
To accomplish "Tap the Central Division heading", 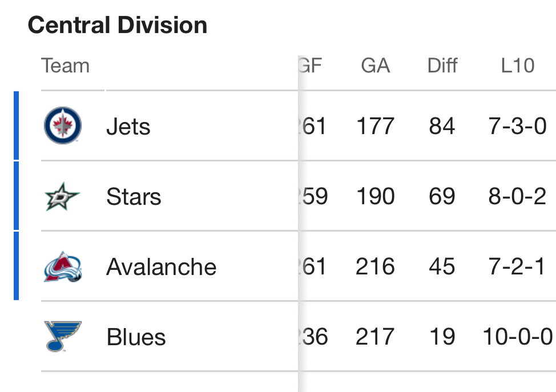I will pos(117,25).
